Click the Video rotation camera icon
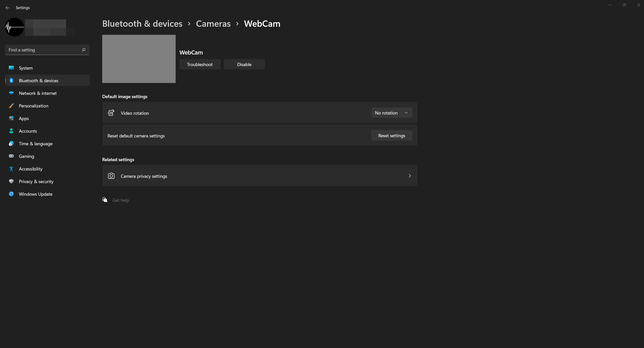 (111, 113)
